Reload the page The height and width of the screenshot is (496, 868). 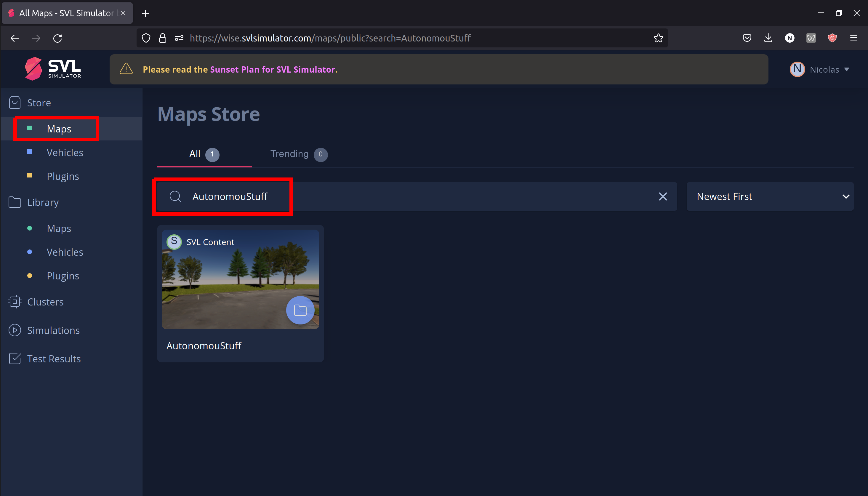click(x=57, y=38)
